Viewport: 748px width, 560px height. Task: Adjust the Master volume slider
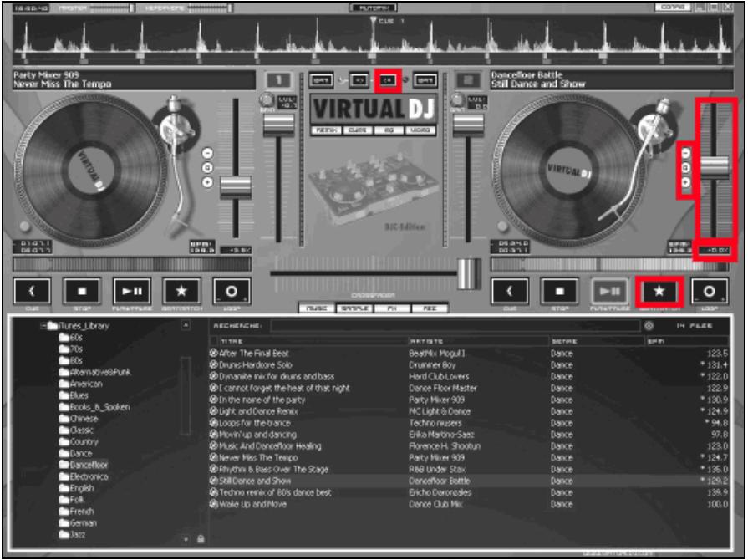point(112,8)
